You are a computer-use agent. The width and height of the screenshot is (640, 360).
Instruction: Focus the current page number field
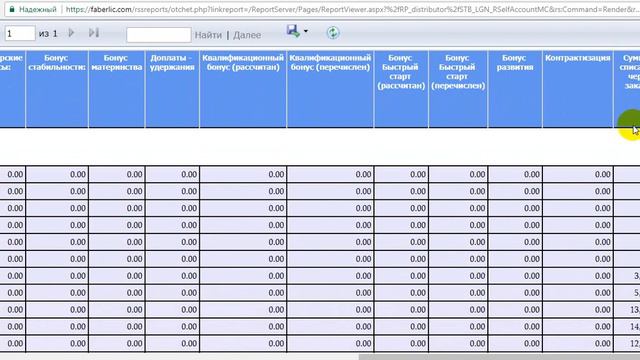point(20,33)
